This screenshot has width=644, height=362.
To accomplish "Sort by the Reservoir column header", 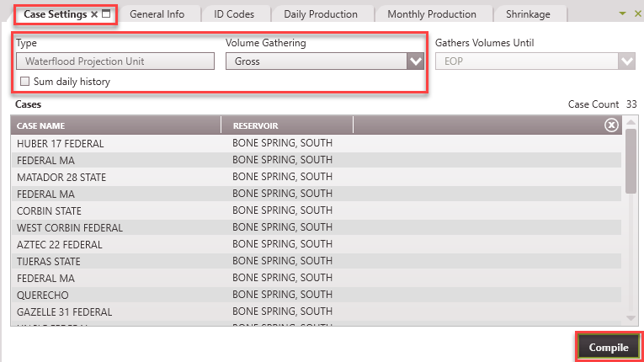I will pos(286,125).
